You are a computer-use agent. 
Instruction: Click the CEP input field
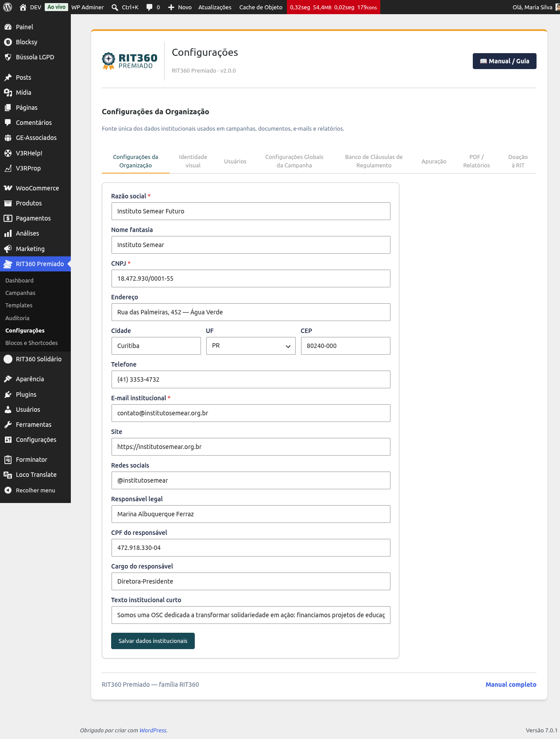tap(346, 346)
